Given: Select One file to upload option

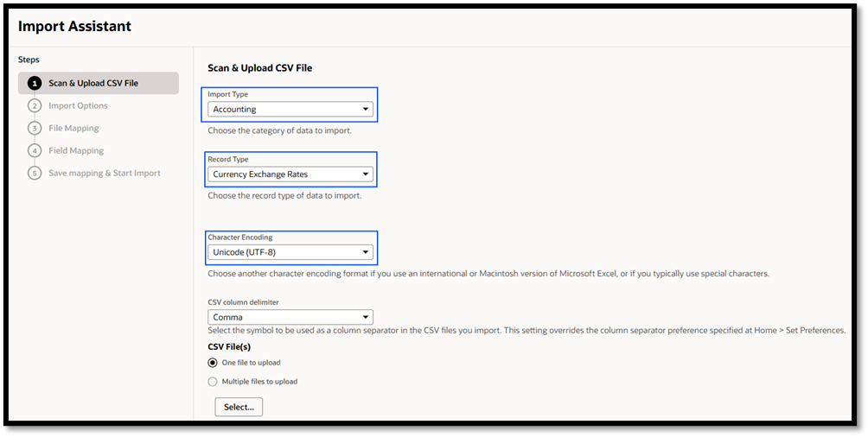Looking at the screenshot, I should click(213, 363).
